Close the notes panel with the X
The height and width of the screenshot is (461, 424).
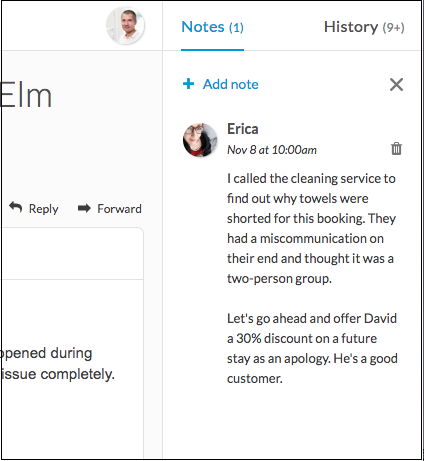pyautogui.click(x=396, y=84)
